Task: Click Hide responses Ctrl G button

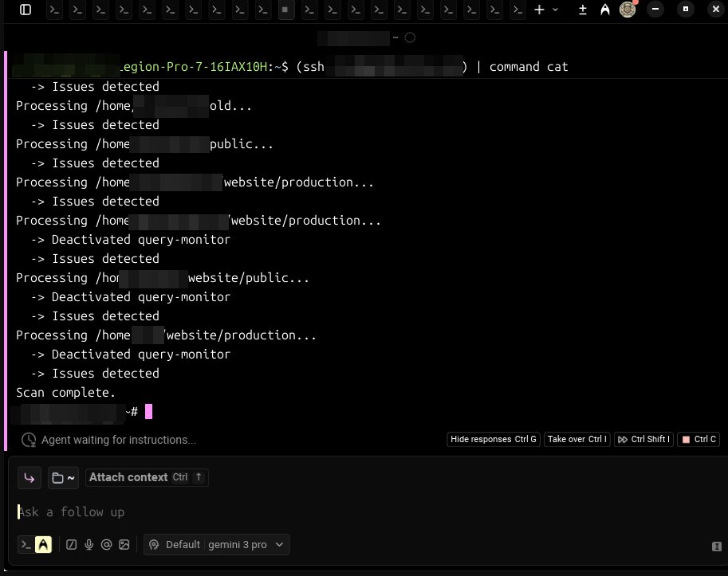Action: tap(493, 439)
